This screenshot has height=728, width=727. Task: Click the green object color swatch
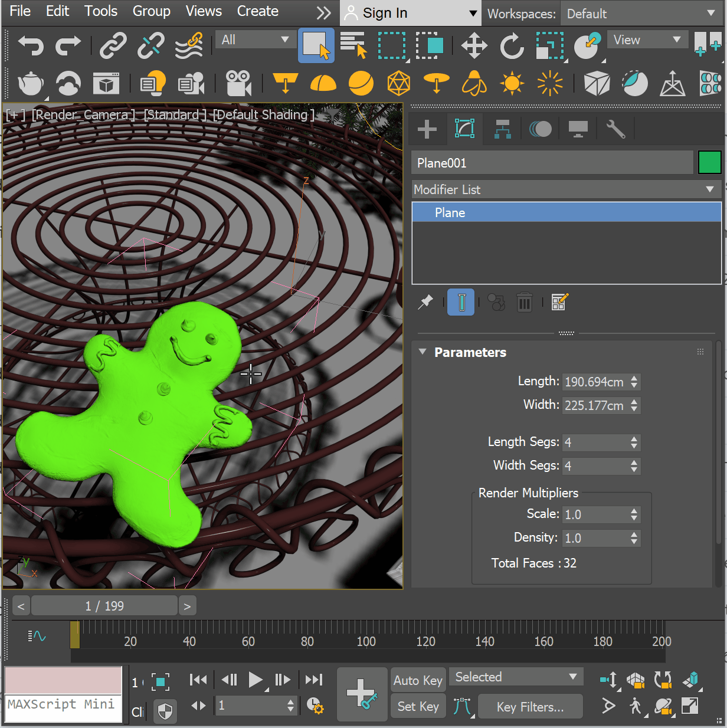[709, 162]
